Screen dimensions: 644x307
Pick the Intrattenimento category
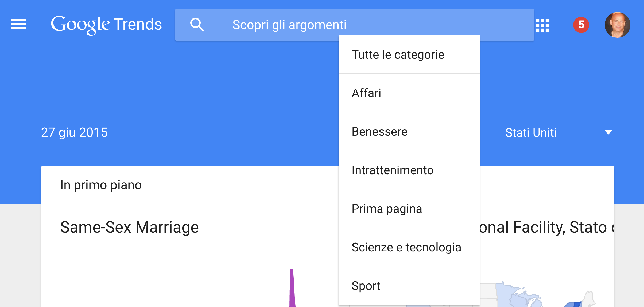392,170
